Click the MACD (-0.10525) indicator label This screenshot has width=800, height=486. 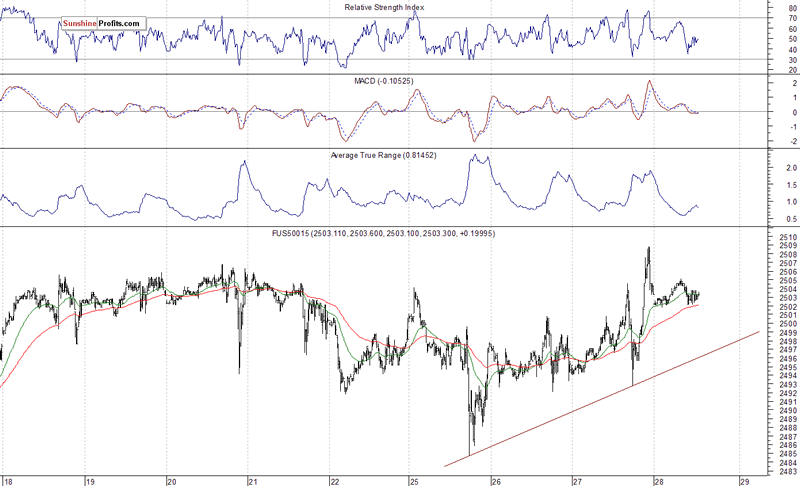coord(384,81)
